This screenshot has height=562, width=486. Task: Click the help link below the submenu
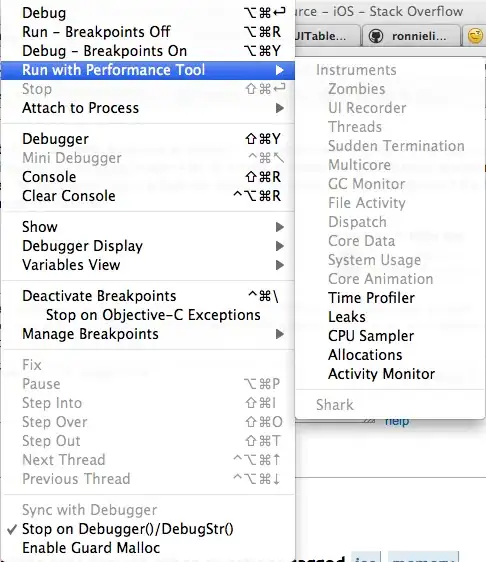coord(397,422)
